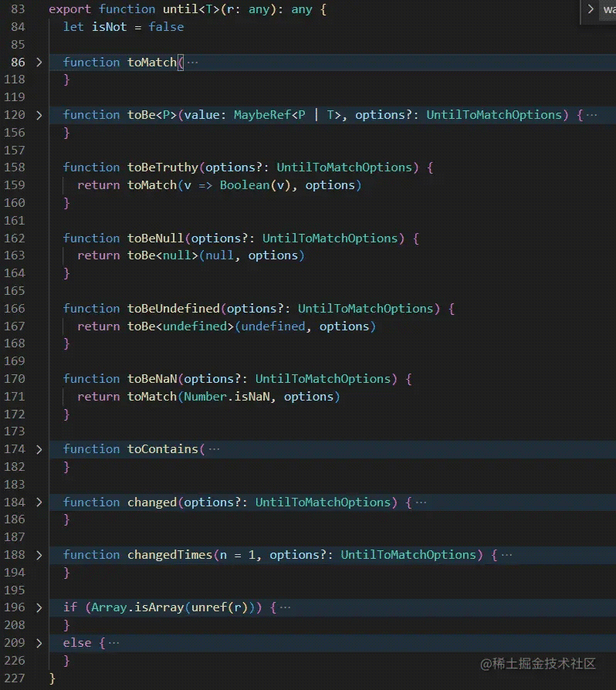Viewport: 616px width, 690px height.
Task: Click the collapsed ellipsis ending the toBe line
Action: click(592, 115)
